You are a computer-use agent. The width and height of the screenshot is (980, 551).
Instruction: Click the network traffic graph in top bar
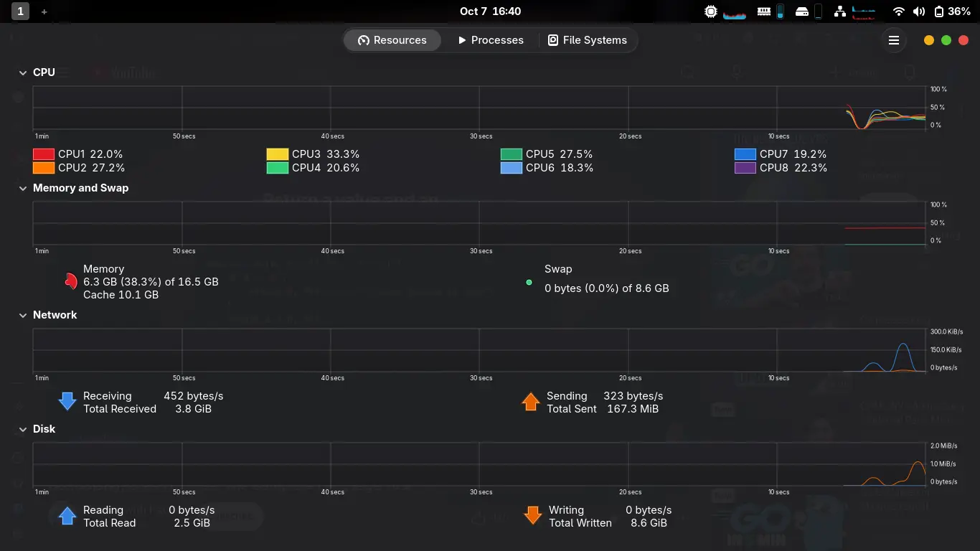pos(864,11)
